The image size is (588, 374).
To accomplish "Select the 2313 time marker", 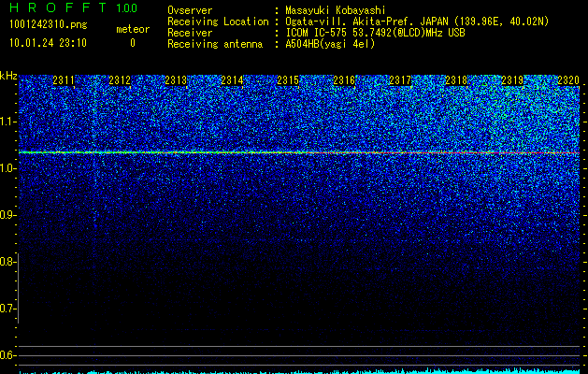I will pyautogui.click(x=176, y=80).
